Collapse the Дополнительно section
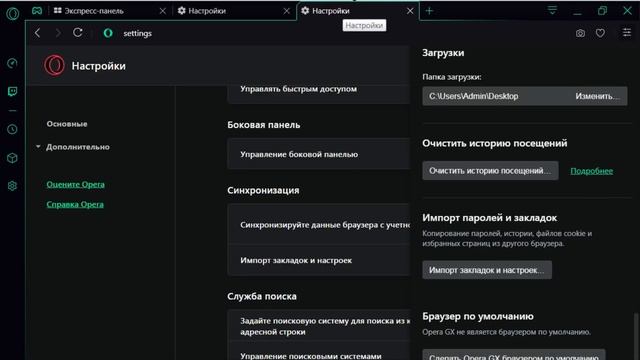This screenshot has height=360, width=640. click(73, 147)
